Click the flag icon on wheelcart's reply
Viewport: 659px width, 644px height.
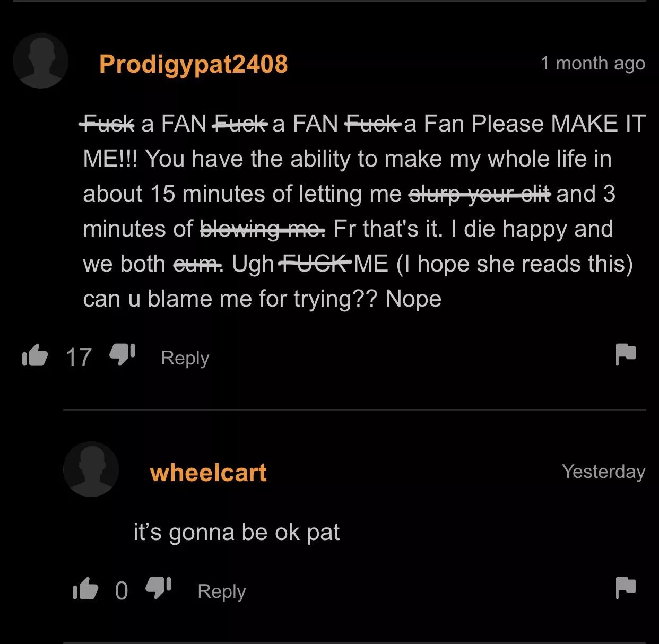pos(627,588)
